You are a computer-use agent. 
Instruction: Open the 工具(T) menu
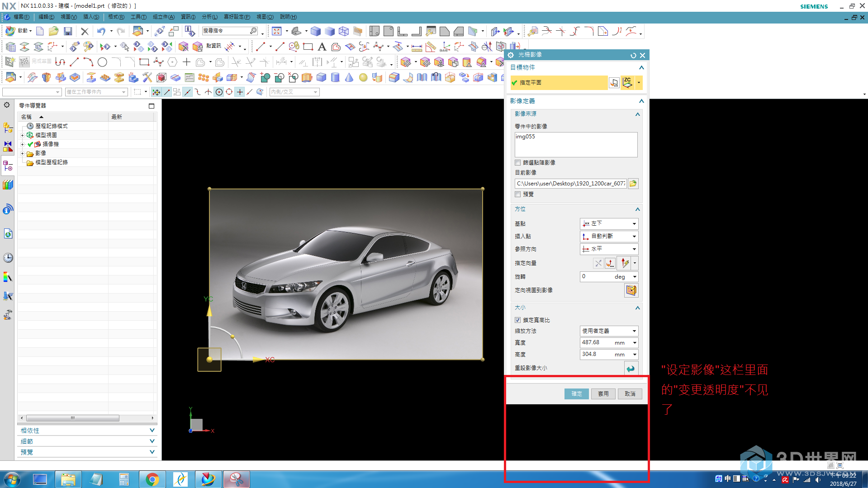pyautogui.click(x=138, y=17)
